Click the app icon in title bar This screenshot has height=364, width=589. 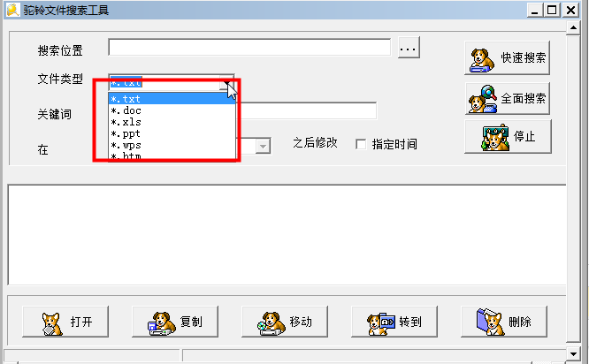13,10
